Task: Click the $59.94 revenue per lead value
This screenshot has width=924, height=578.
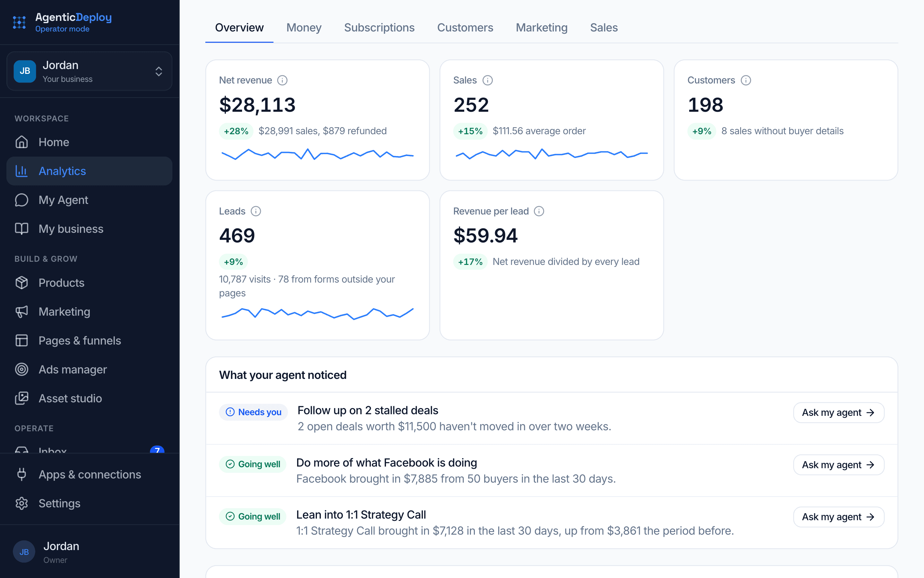Action: coord(485,235)
